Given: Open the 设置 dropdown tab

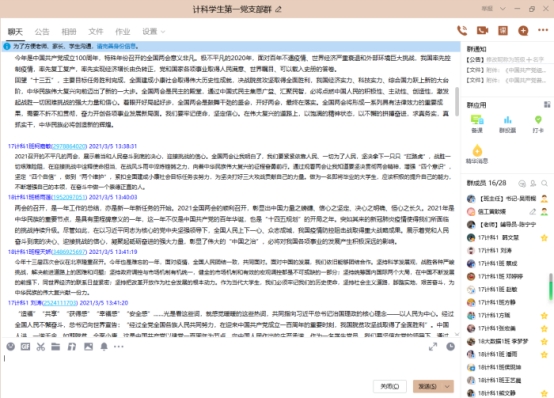Looking at the screenshot, I should click(153, 32).
